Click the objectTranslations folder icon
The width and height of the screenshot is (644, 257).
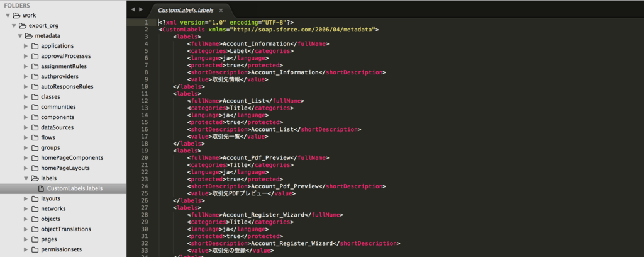[35, 229]
